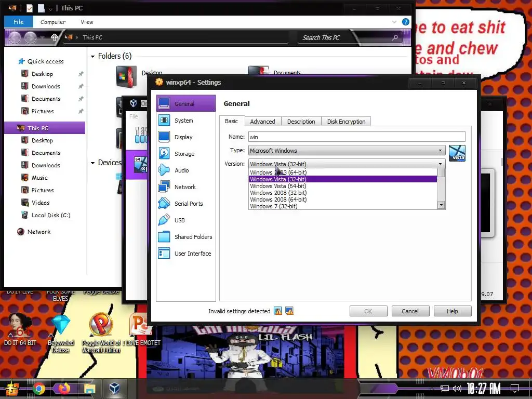Collapse the Devices group in Explorer

pos(92,163)
